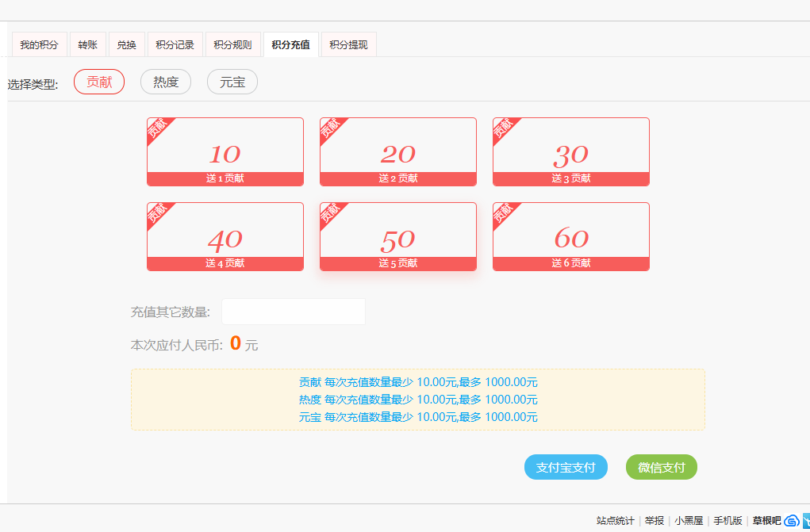The height and width of the screenshot is (532, 810).
Task: Open the 小黑屋 link
Action: coord(687,521)
